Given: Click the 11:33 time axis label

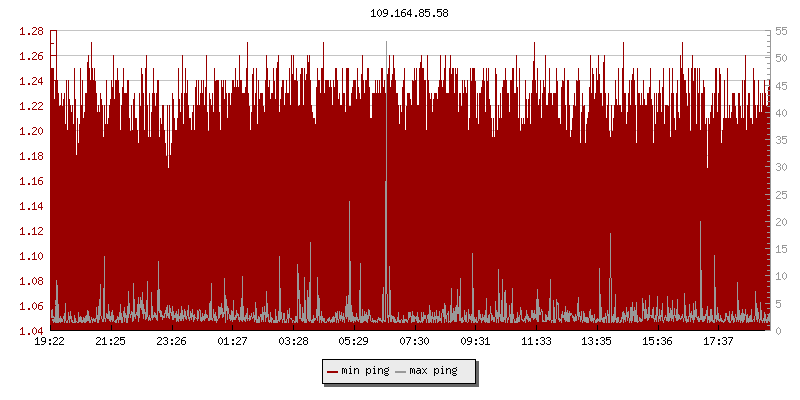Looking at the screenshot, I should [x=537, y=341].
